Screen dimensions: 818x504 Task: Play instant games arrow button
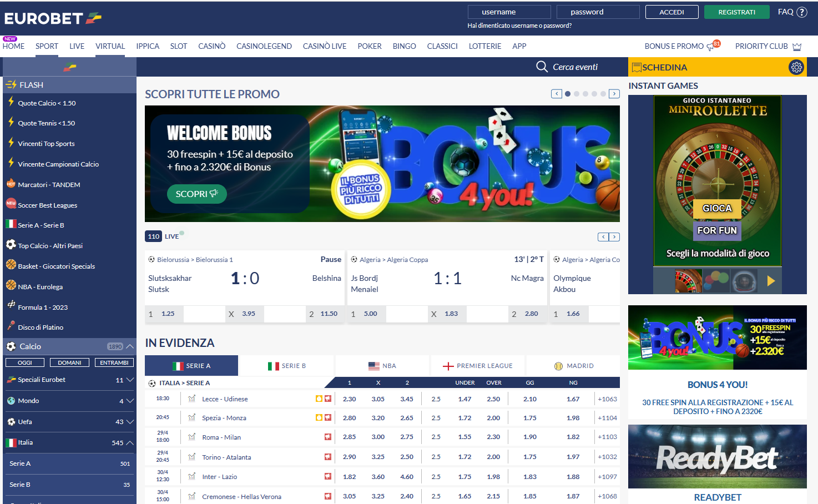pyautogui.click(x=771, y=281)
